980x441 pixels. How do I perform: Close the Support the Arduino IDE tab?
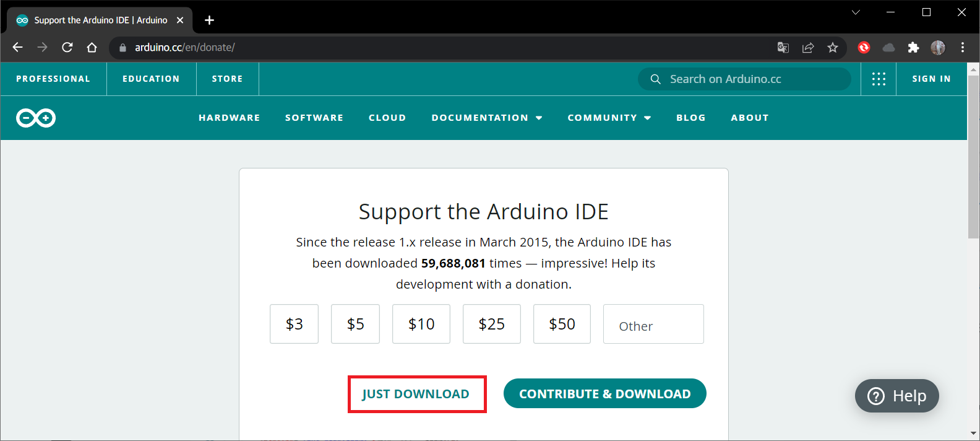coord(180,20)
